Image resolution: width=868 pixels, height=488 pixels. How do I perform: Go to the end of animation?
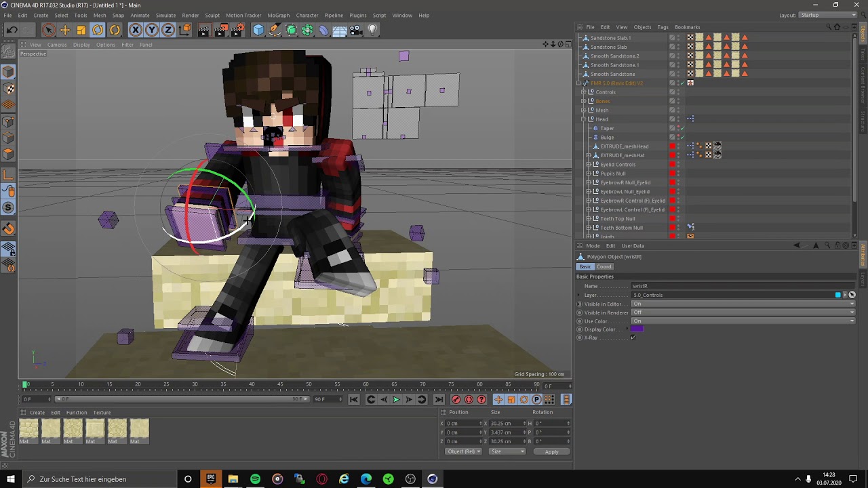click(439, 400)
